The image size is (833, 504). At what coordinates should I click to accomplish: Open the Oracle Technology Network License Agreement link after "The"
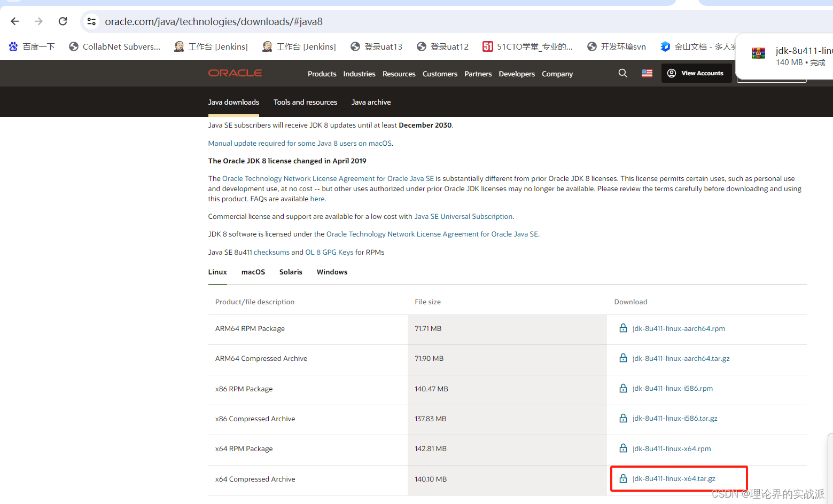point(328,178)
